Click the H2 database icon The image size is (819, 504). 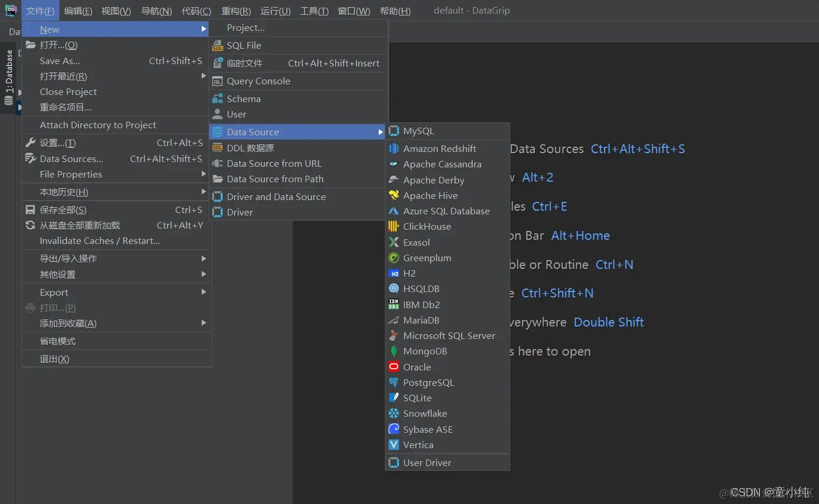[394, 273]
